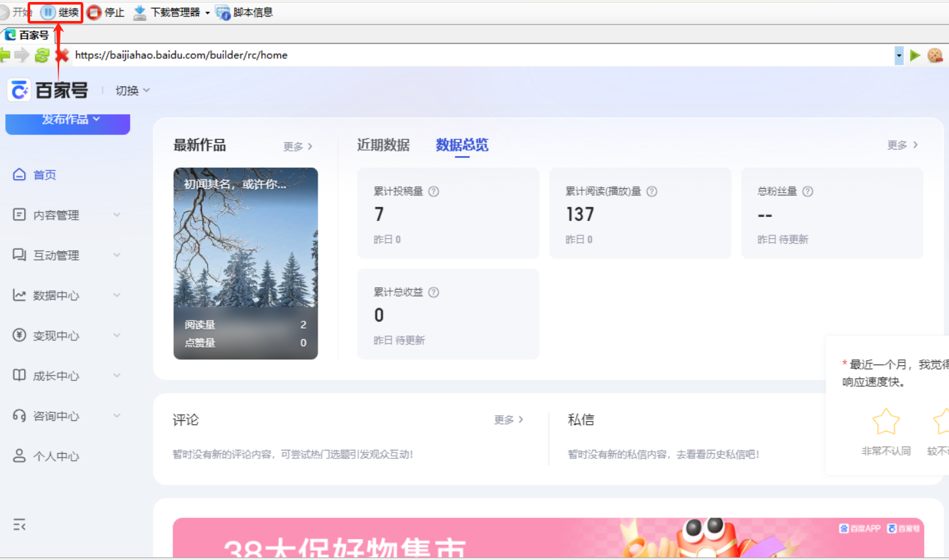Click the 累计投稿量 value 7
949x560 pixels.
pyautogui.click(x=379, y=214)
